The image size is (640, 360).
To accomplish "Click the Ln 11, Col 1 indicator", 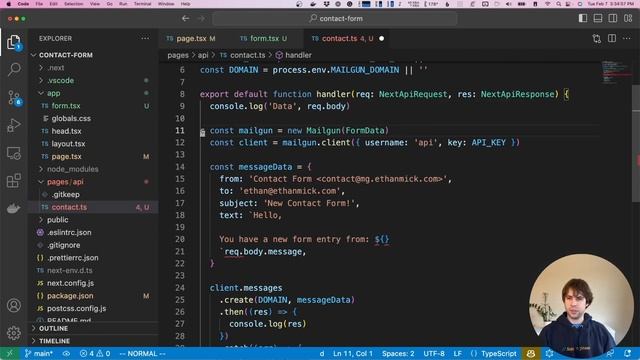I will (x=353, y=353).
